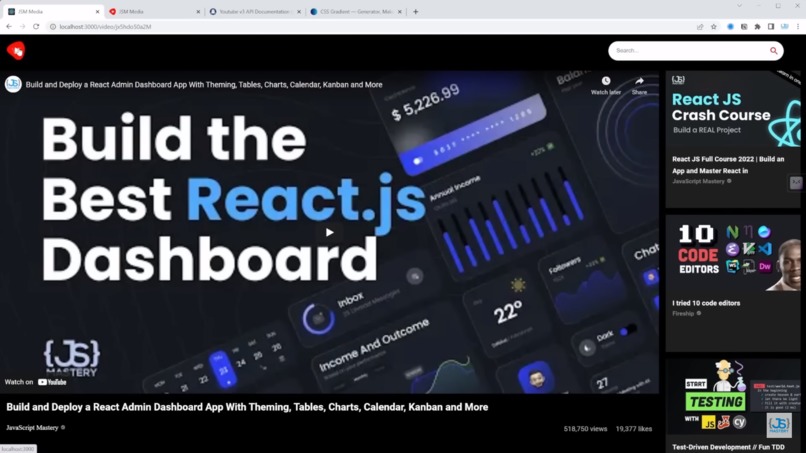Reload the page
The image size is (806, 453).
(36, 26)
